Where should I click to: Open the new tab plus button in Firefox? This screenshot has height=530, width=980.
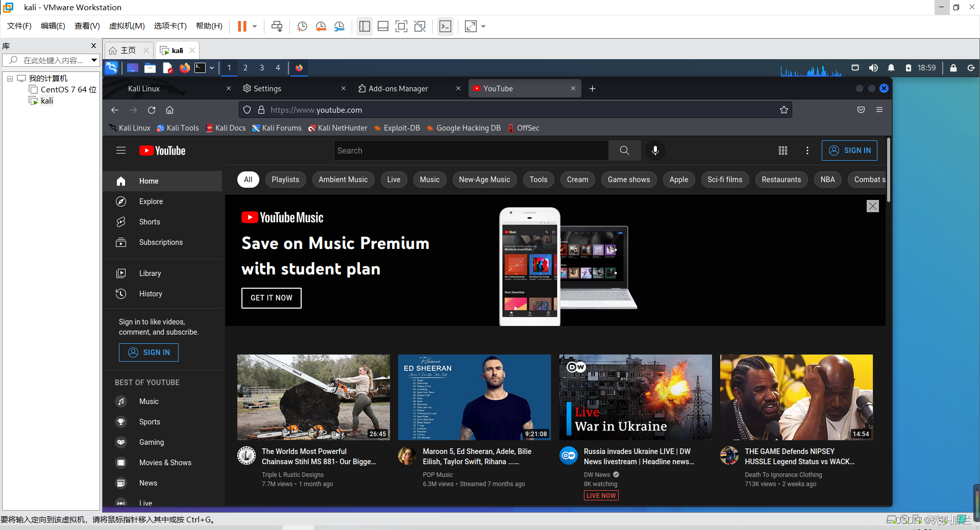(592, 89)
